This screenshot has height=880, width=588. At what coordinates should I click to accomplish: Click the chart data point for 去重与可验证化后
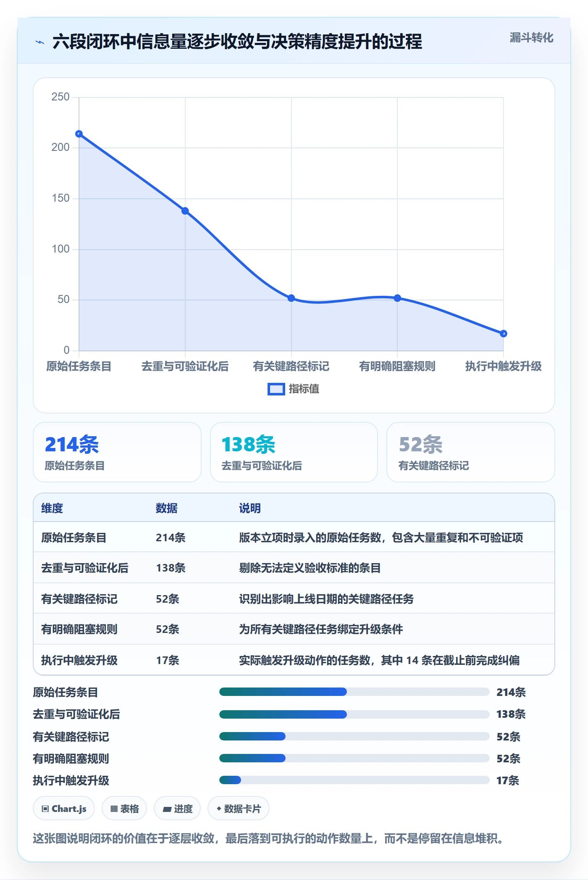185,211
